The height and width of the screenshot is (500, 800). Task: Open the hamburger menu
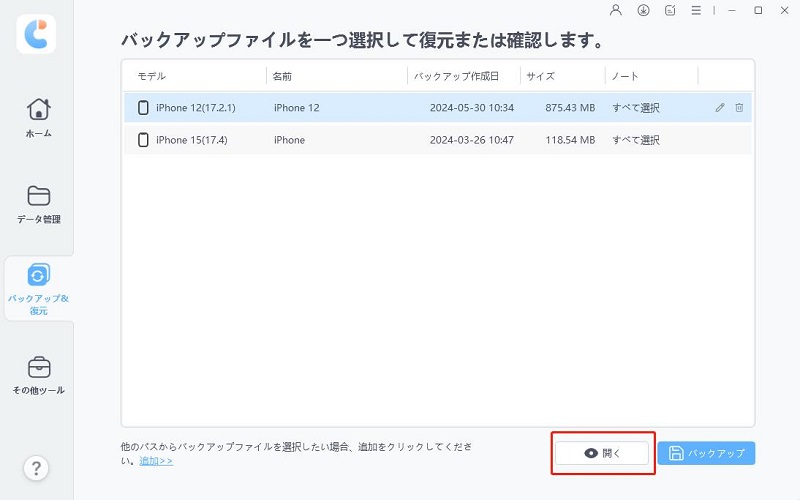(696, 10)
